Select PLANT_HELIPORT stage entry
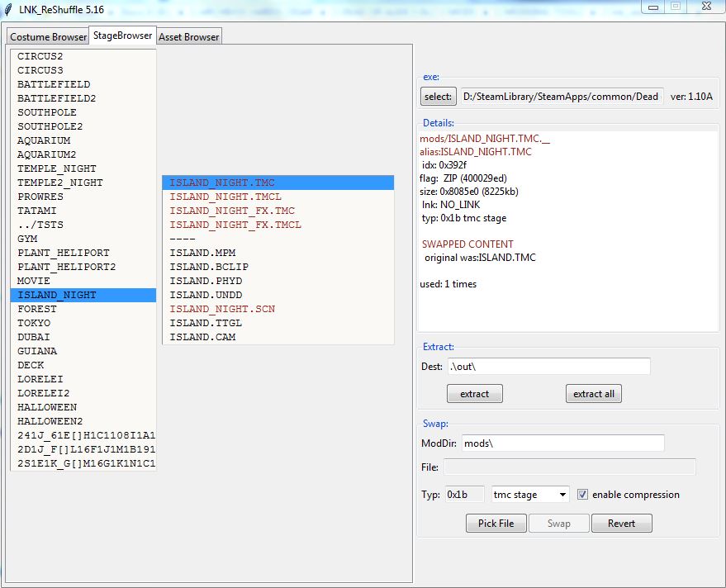Image resolution: width=726 pixels, height=588 pixels. (83, 253)
